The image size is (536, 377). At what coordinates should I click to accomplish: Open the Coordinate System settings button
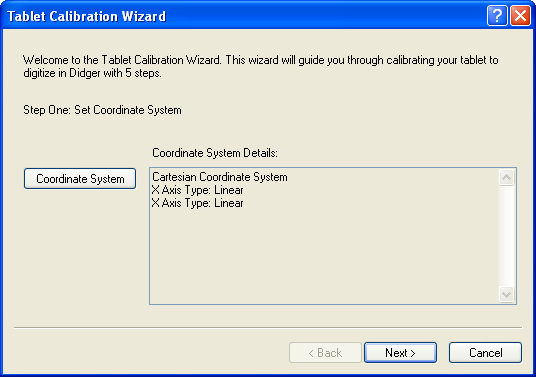click(x=80, y=178)
